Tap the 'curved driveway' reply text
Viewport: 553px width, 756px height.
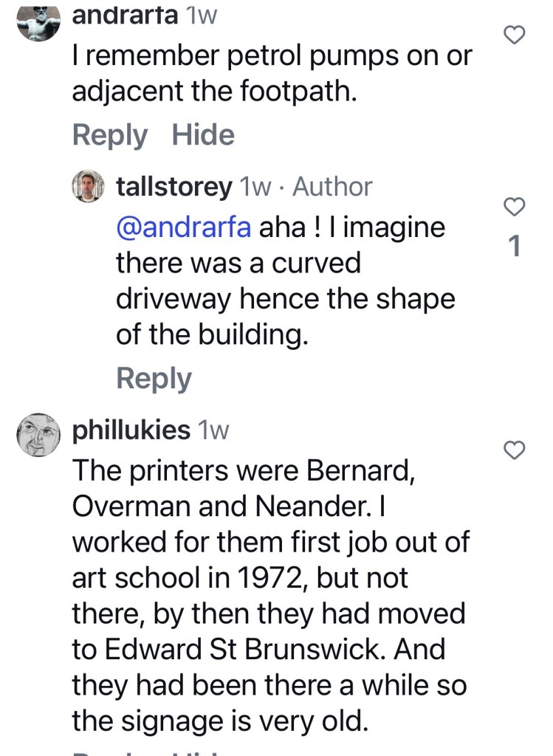(284, 281)
